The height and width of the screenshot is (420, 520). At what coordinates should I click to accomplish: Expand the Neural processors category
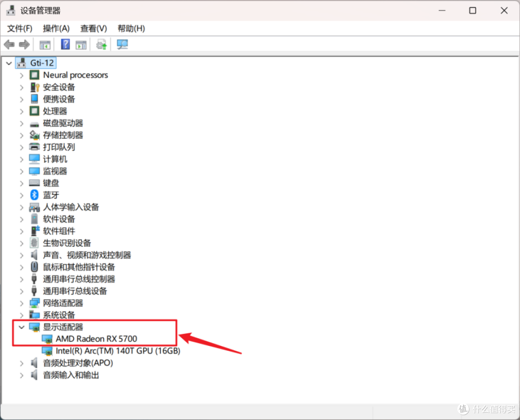(22, 75)
